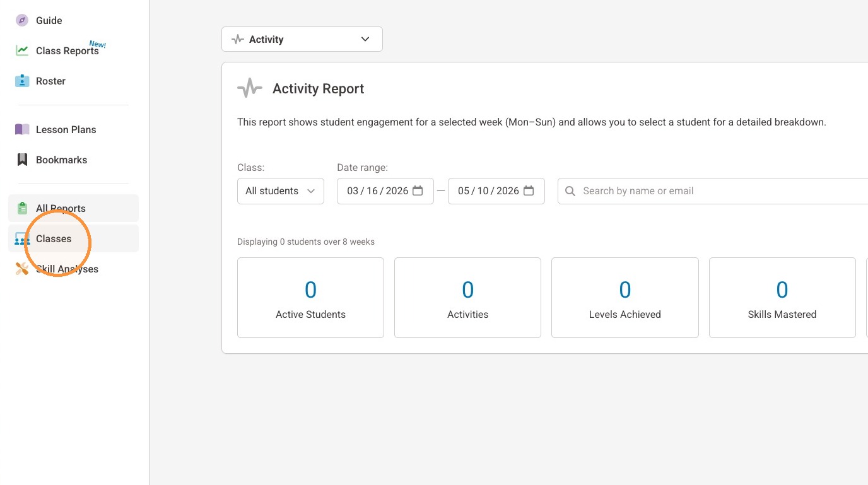This screenshot has height=485, width=868.
Task: Click the Roster badge icon
Action: 22,81
